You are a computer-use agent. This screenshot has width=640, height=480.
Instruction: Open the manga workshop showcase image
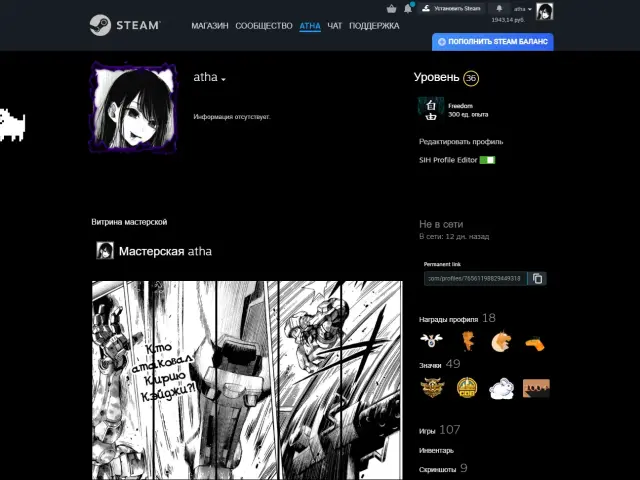tap(247, 380)
